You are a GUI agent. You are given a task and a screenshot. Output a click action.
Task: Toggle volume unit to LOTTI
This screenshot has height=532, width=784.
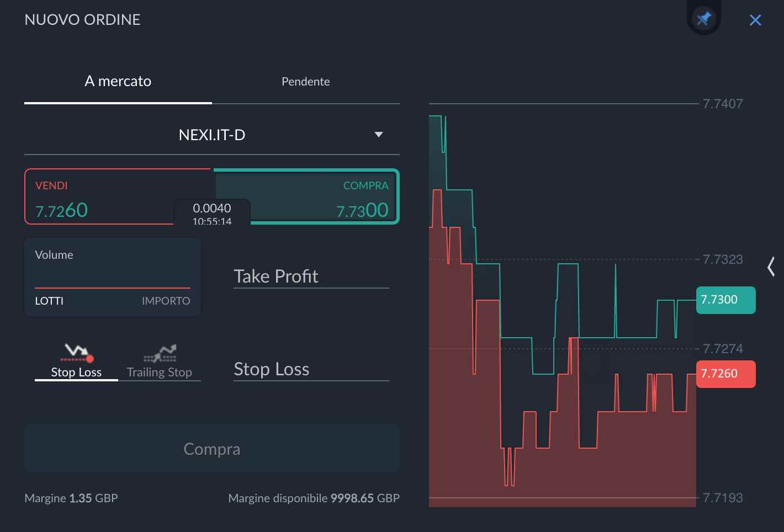click(49, 301)
